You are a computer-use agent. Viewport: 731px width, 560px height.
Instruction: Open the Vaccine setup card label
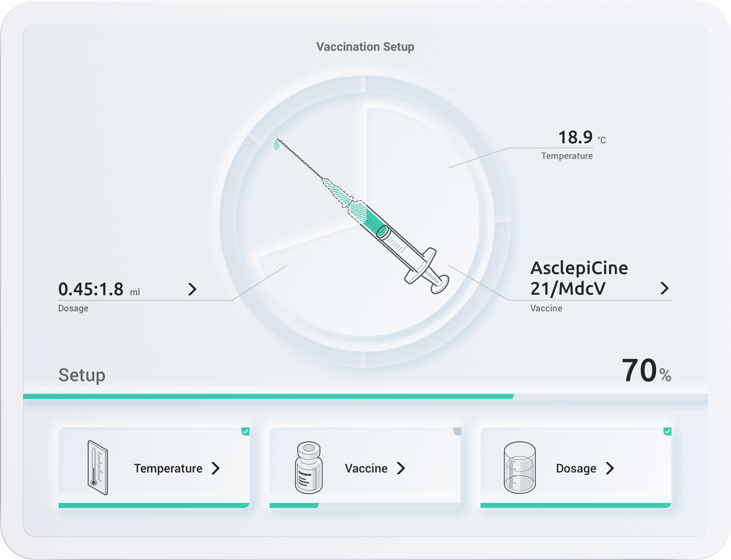366,468
